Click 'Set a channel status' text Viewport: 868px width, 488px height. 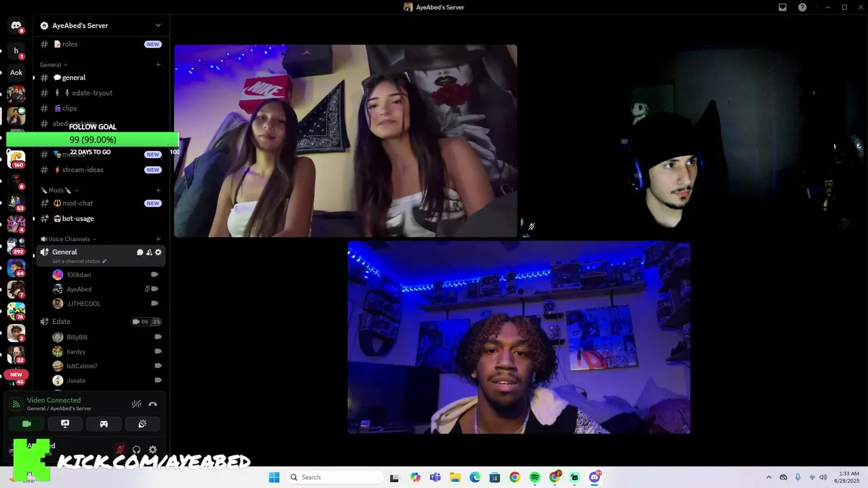tap(76, 262)
